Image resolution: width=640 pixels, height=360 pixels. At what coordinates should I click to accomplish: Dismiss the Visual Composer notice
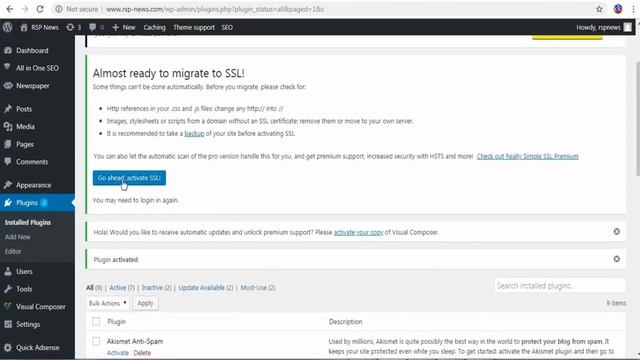click(616, 231)
